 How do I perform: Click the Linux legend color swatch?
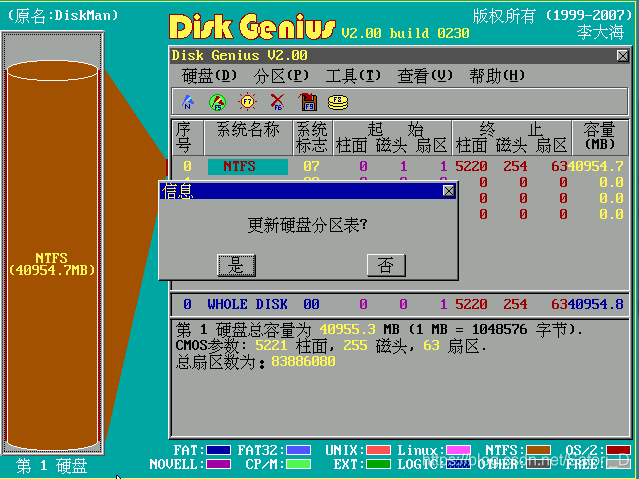458,450
